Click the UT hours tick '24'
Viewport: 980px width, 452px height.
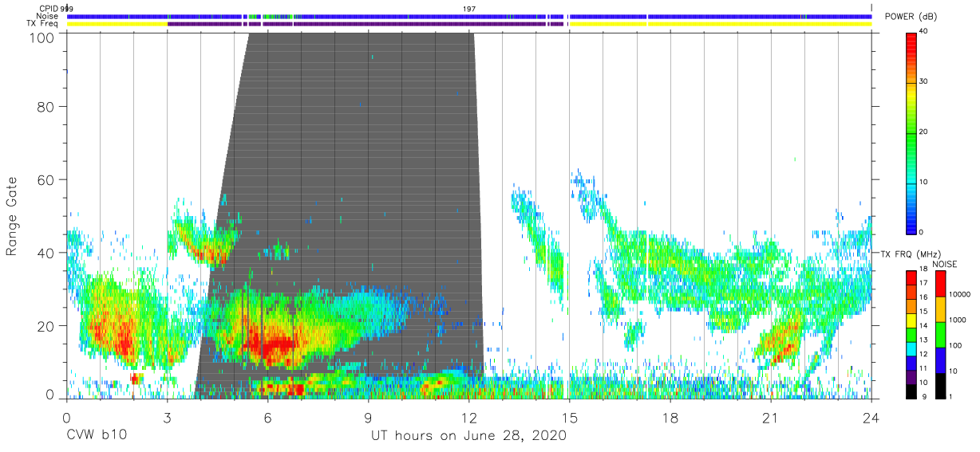tap(871, 418)
